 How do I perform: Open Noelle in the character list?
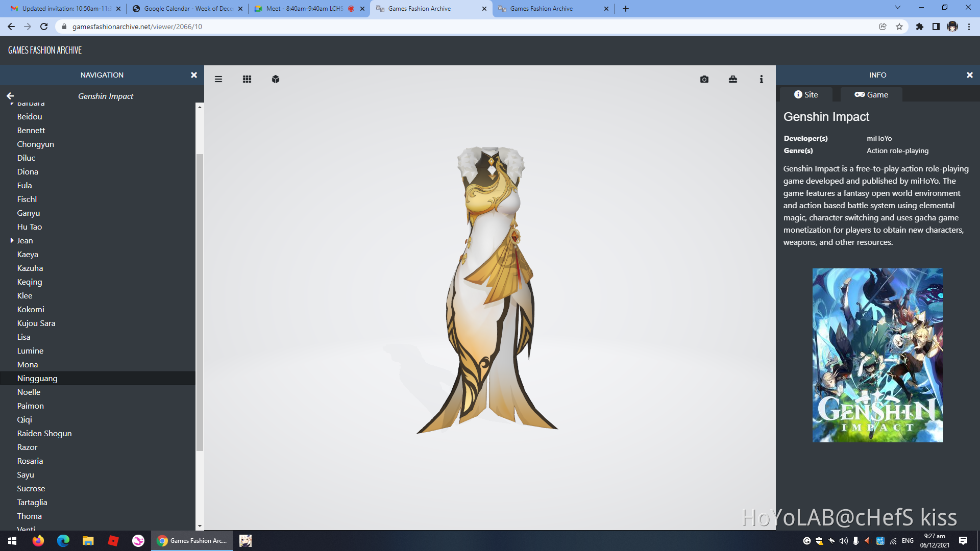29,392
